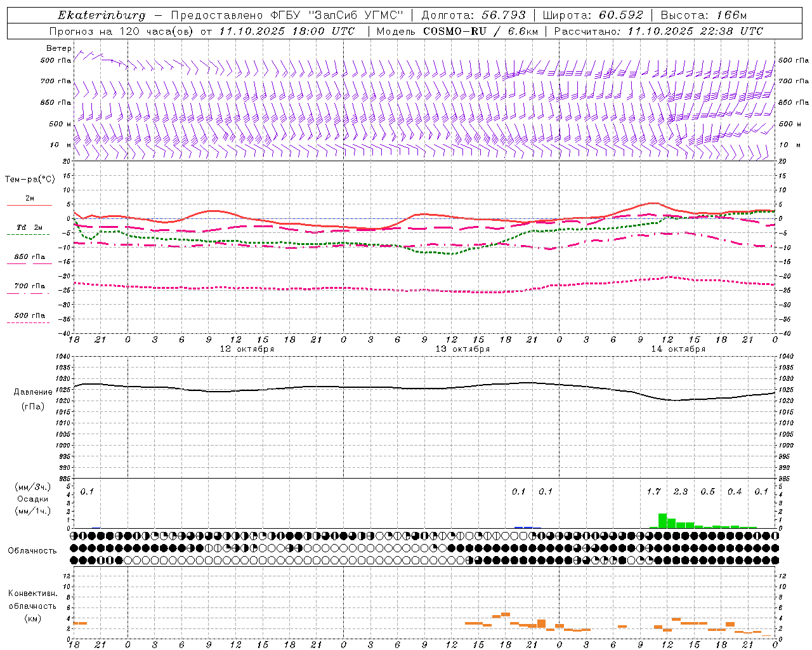Click the Облачность cloud cover label
Viewport: 812px width, 650px height.
click(32, 551)
